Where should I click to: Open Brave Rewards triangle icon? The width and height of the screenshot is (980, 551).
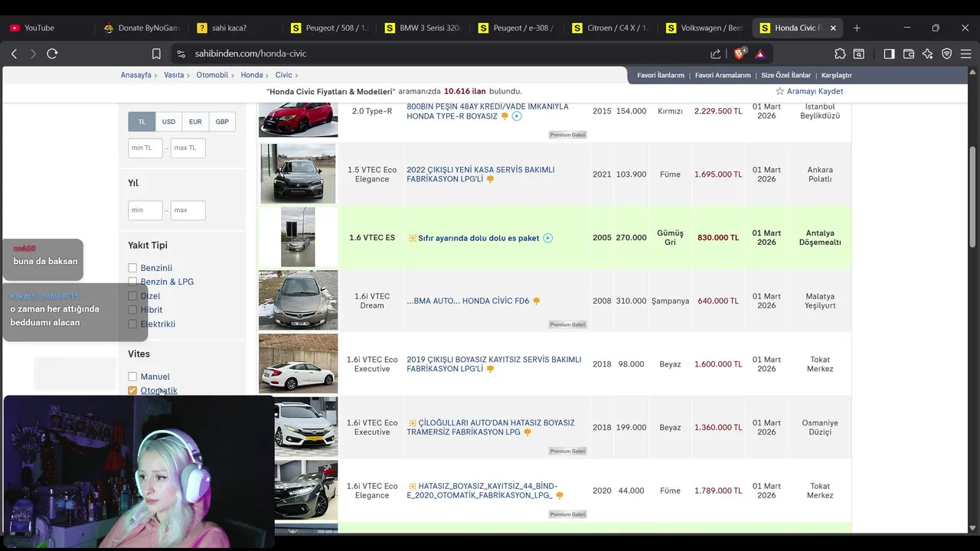(760, 54)
